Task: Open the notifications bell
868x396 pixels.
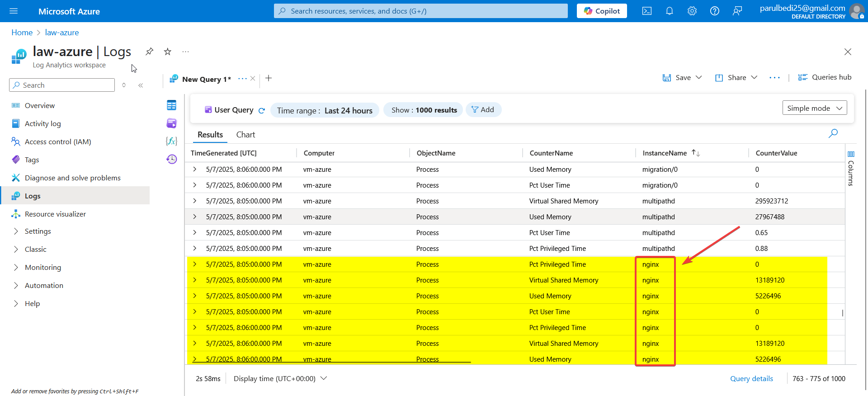Action: tap(670, 11)
